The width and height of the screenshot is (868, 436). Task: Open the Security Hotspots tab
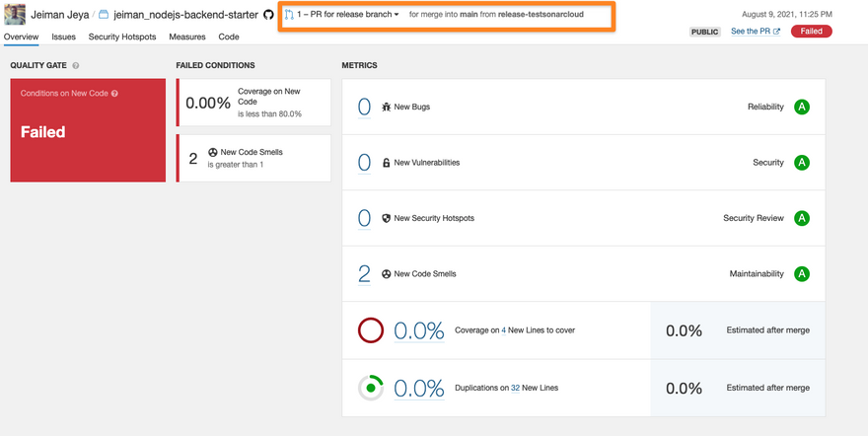tap(122, 36)
